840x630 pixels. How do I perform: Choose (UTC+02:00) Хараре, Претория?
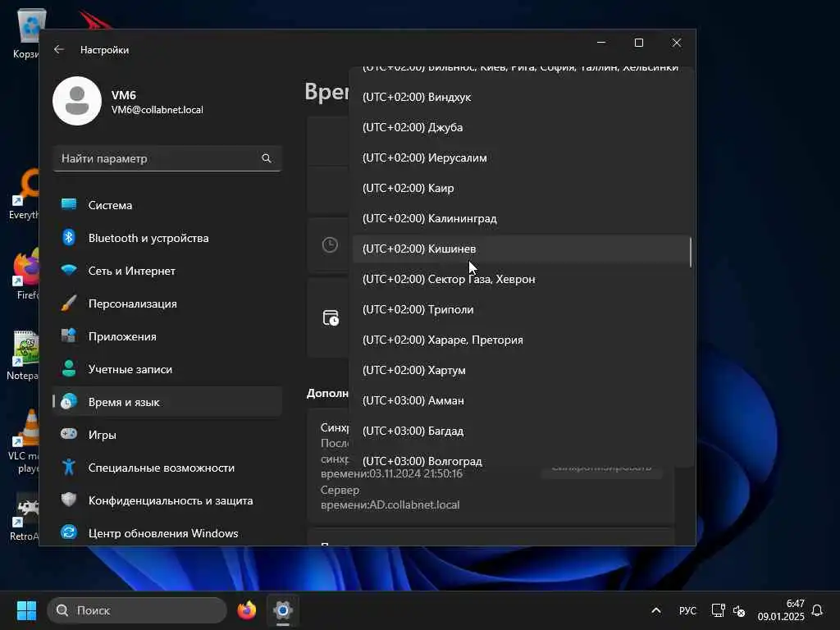pyautogui.click(x=522, y=340)
